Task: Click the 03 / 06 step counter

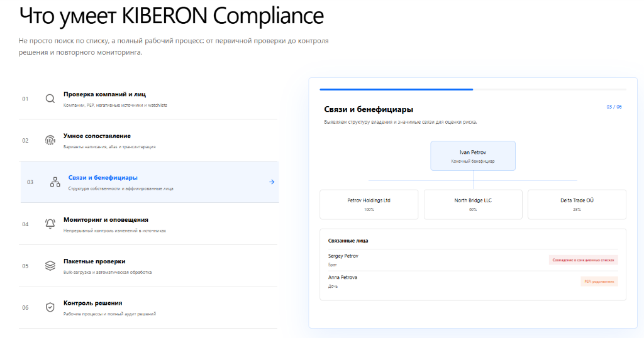Action: click(614, 107)
